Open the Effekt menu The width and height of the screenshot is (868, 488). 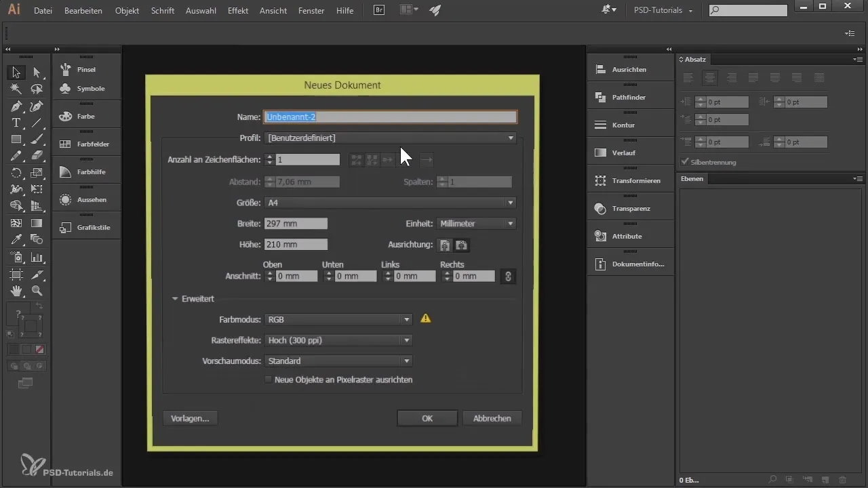(x=238, y=11)
